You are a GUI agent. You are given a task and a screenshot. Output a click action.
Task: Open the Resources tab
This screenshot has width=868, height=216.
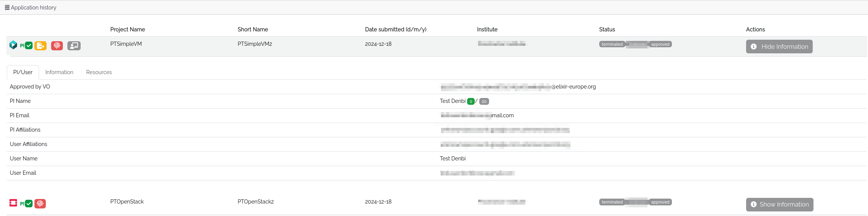point(99,72)
